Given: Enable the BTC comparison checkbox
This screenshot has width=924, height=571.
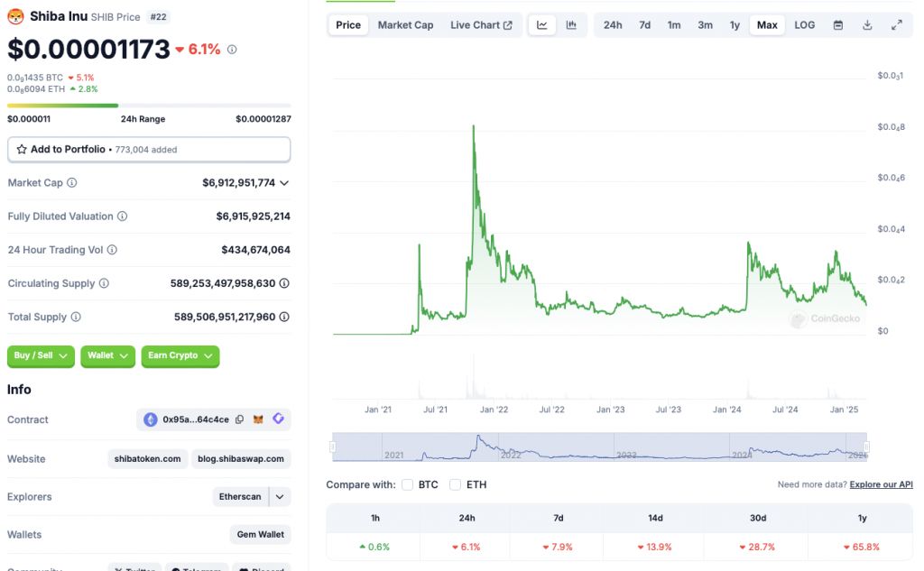Looking at the screenshot, I should click(x=408, y=484).
